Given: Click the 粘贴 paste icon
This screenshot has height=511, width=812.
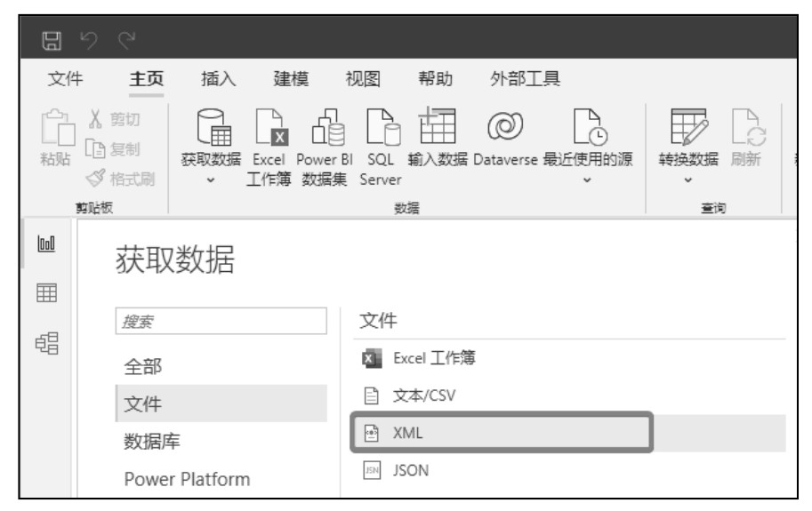Looking at the screenshot, I should coord(58,127).
